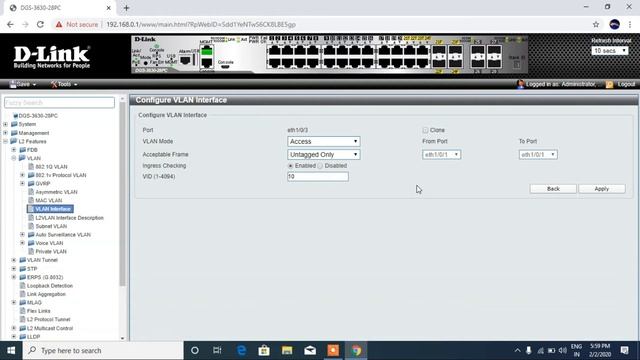Click the Apply button
This screenshot has width=640, height=360.
click(x=602, y=189)
